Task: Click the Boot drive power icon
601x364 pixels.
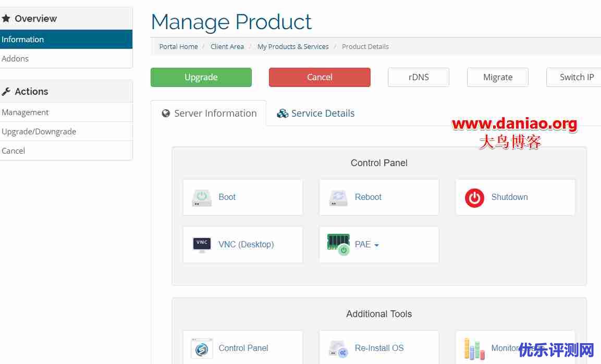Action: click(x=202, y=197)
